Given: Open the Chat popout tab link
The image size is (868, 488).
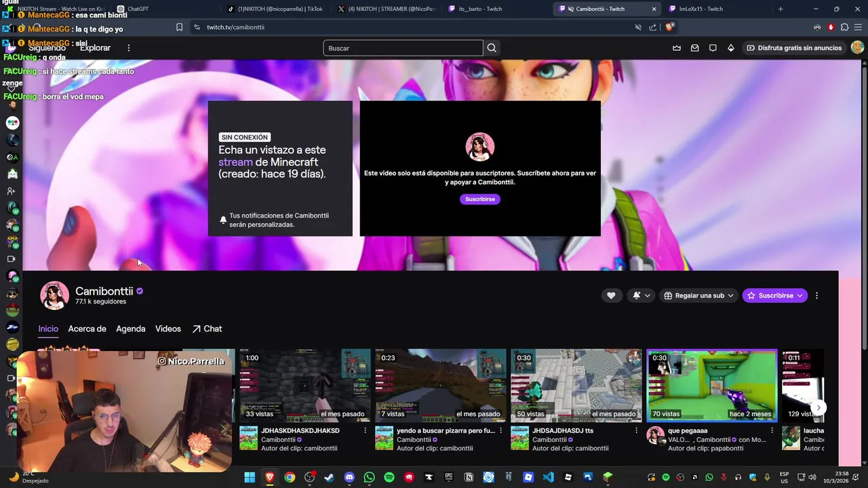Looking at the screenshot, I should tap(207, 329).
